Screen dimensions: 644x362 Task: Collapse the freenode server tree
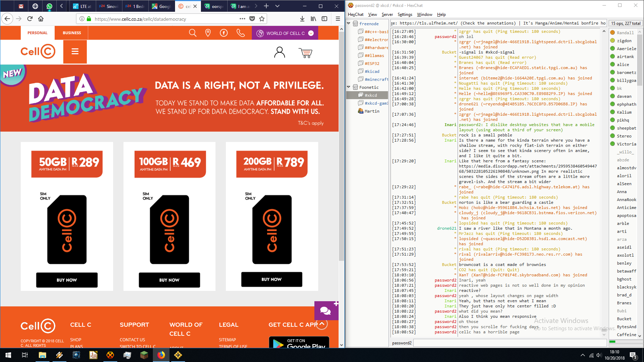click(349, 23)
